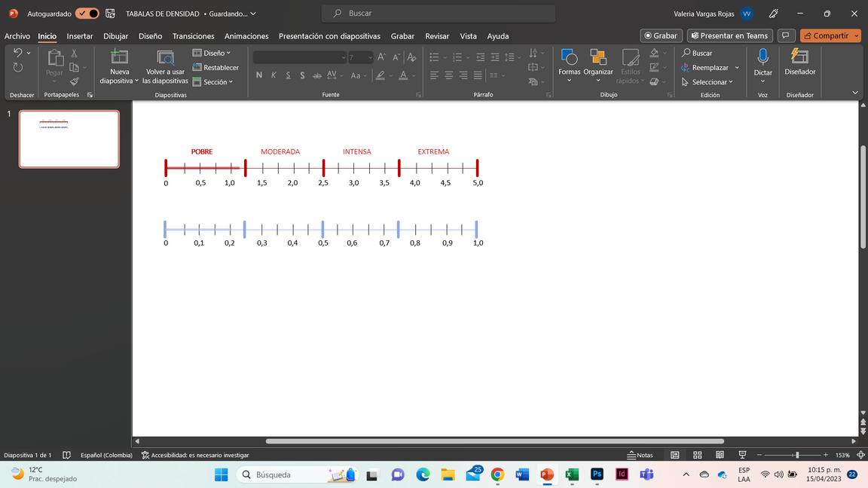Click Volver a usar las diapositivas

[165, 66]
